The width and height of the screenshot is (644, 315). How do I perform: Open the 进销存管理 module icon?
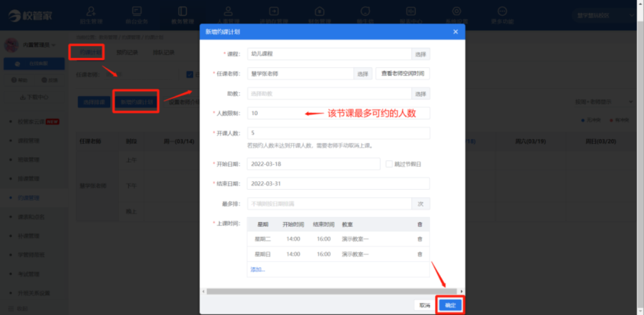coord(273,11)
